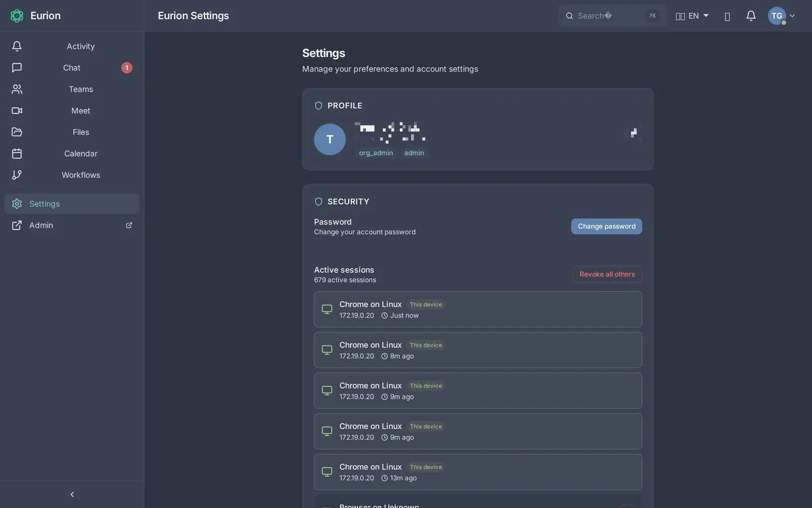Click the PROFILE section heading
Screen dimensions: 812x508
[345, 106]
